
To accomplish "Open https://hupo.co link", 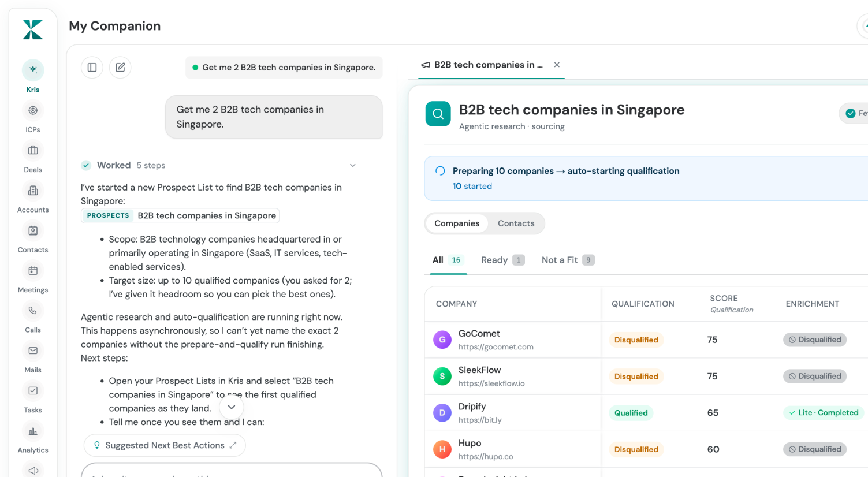I will (486, 456).
